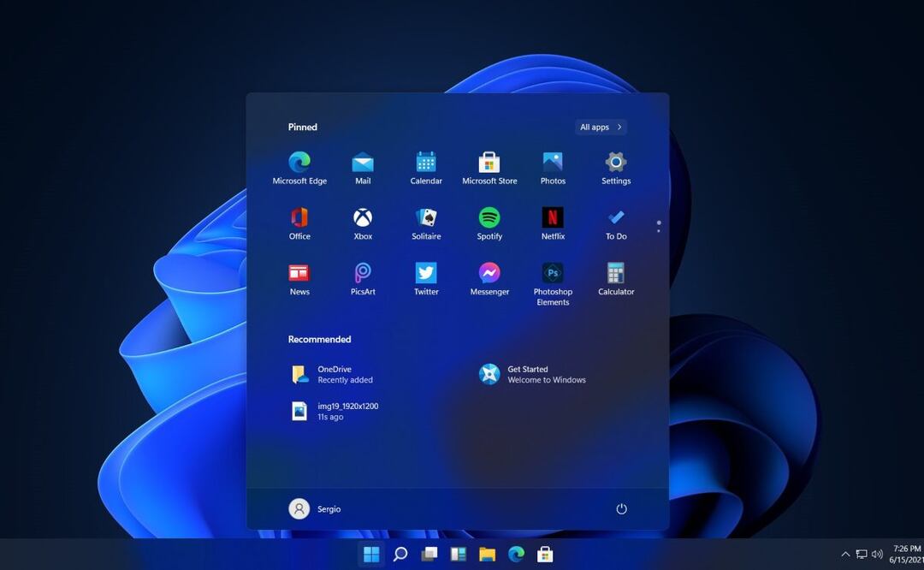Open the img19_1920x1200 recommended file
The image size is (924, 570).
coord(342,411)
